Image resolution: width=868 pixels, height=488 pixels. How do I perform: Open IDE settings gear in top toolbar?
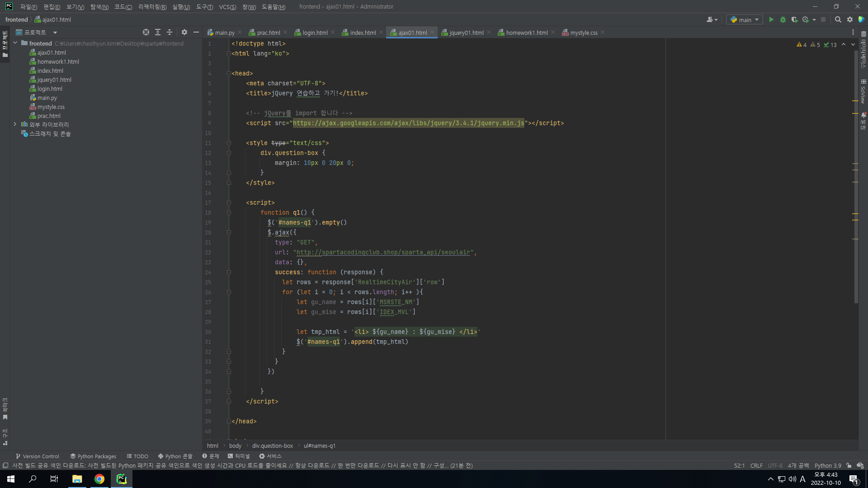tap(850, 19)
